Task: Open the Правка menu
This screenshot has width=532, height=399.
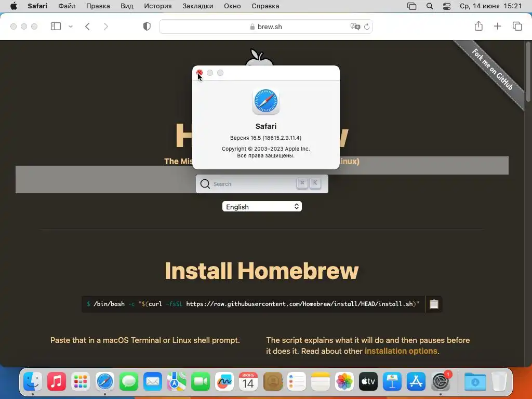Action: pyautogui.click(x=98, y=6)
